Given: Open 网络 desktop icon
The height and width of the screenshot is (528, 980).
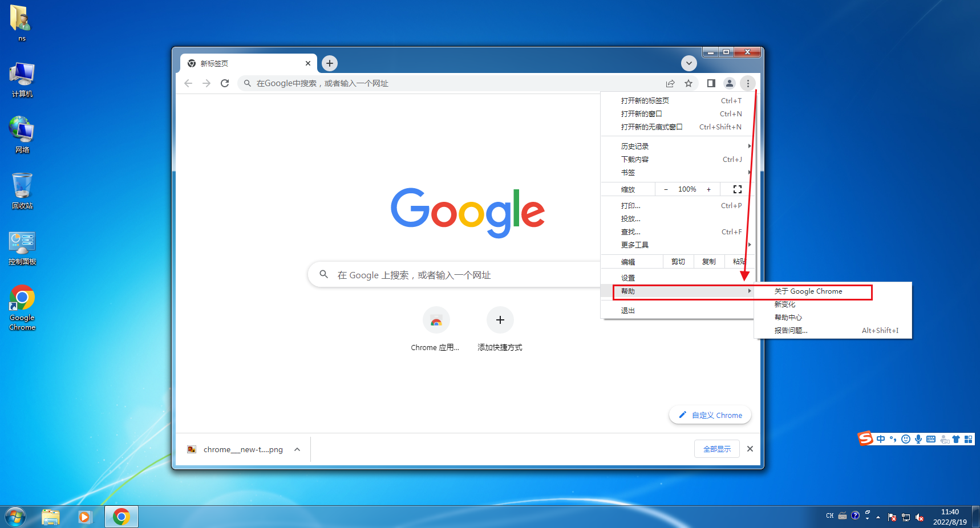Looking at the screenshot, I should coord(22,135).
